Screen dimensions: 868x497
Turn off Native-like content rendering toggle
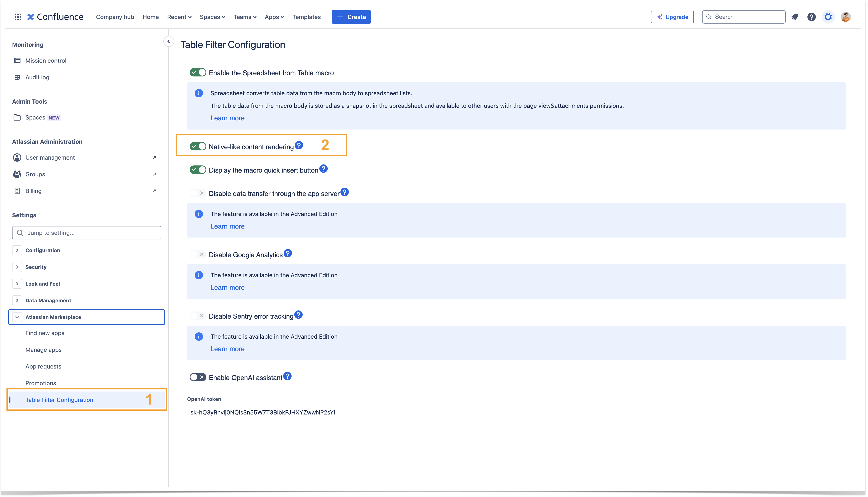pos(198,146)
